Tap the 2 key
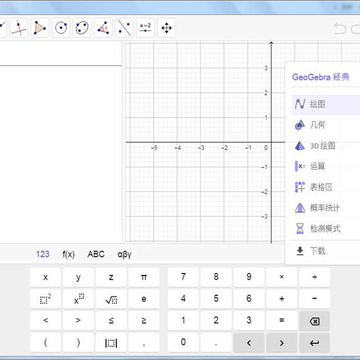This screenshot has height=360, width=360. click(x=216, y=321)
